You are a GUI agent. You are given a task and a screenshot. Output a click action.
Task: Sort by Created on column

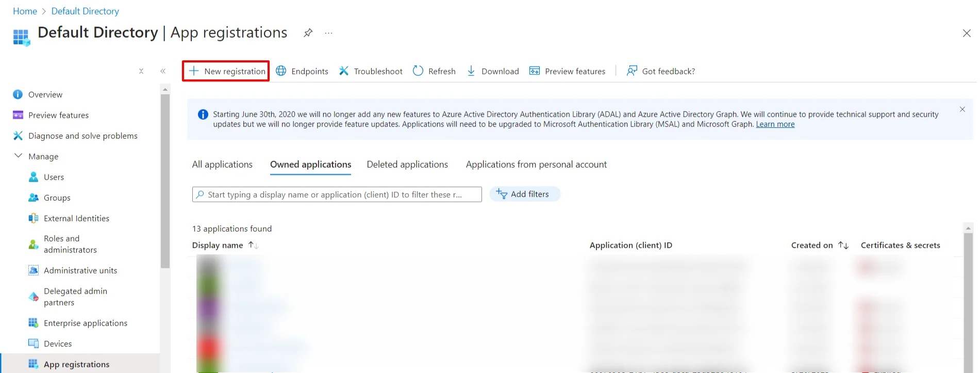point(820,245)
